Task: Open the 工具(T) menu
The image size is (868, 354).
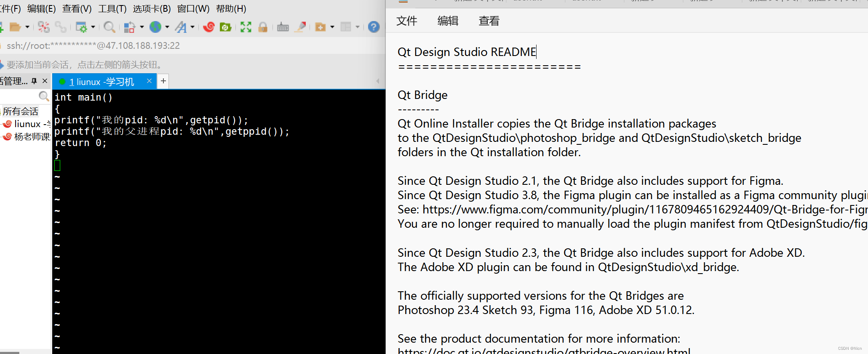Action: [x=112, y=8]
